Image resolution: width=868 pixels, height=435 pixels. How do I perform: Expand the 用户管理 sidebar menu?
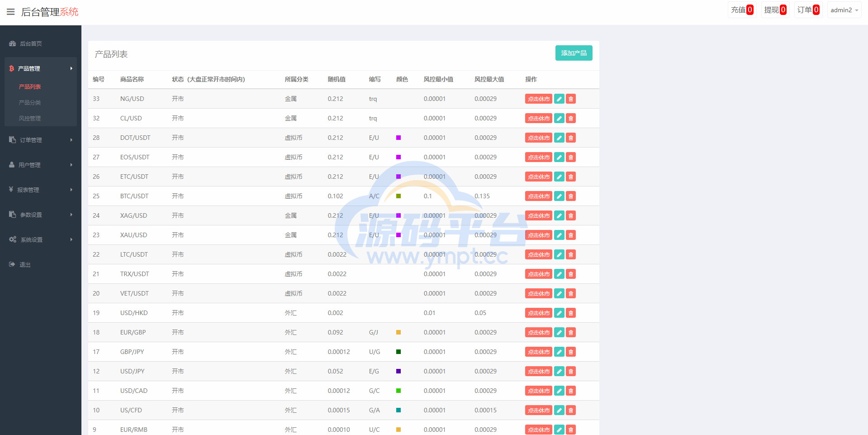(41, 165)
